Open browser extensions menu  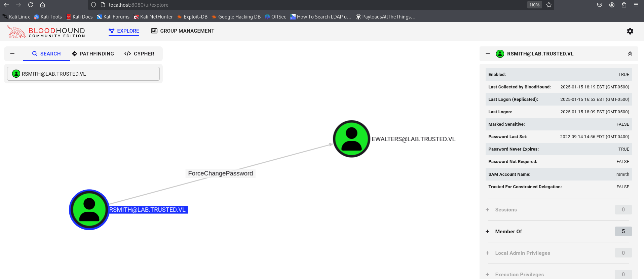point(624,5)
